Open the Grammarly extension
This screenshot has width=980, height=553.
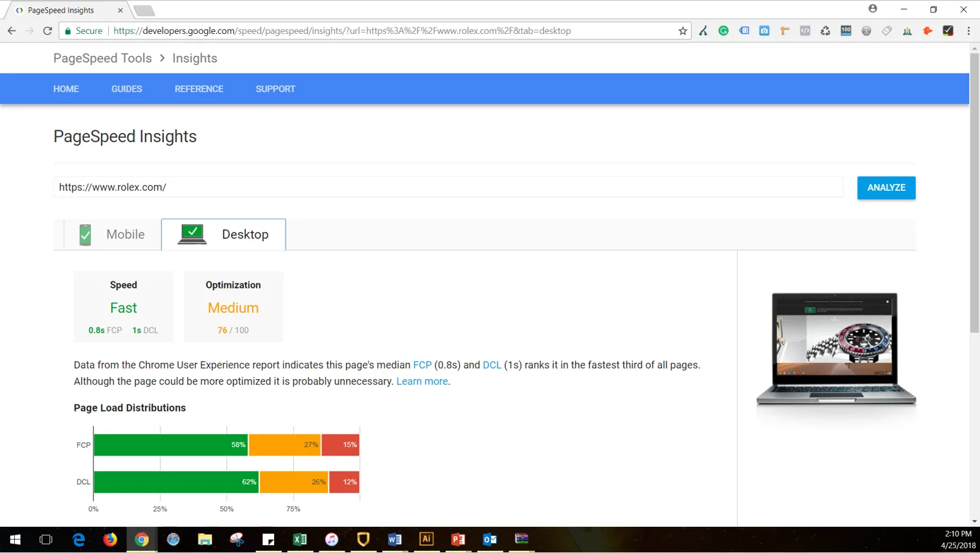pyautogui.click(x=724, y=30)
